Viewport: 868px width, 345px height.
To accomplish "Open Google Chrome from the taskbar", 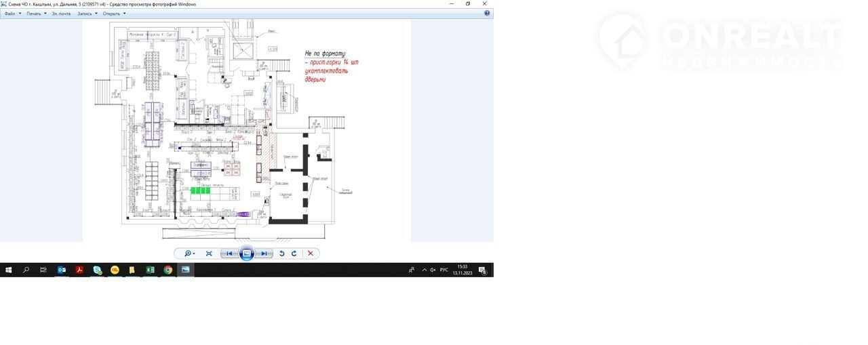I will coord(167,270).
